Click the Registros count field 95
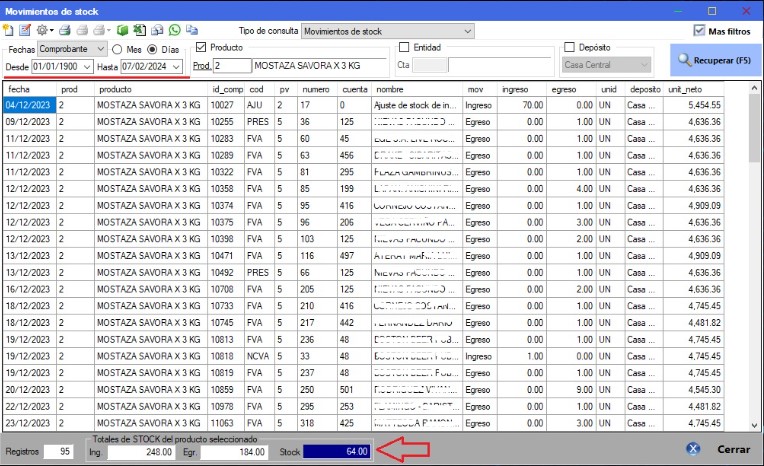Viewport: 764px width, 466px height. click(x=58, y=451)
